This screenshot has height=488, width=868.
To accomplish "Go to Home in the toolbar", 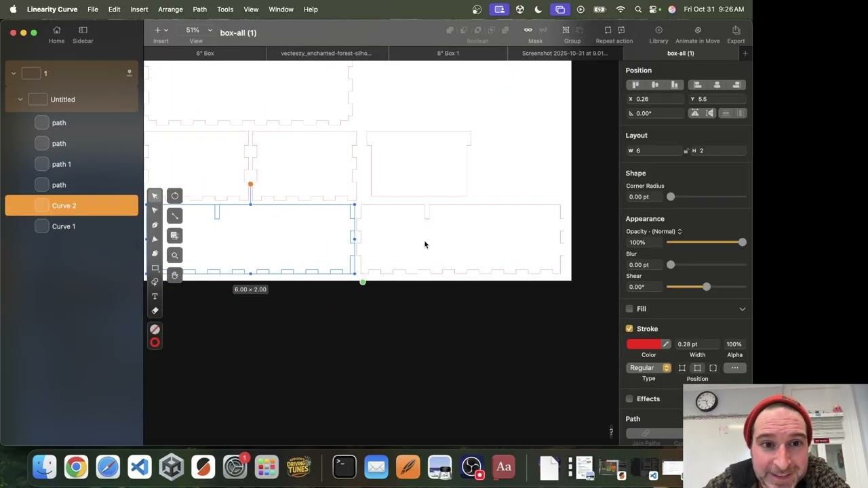I will (56, 35).
